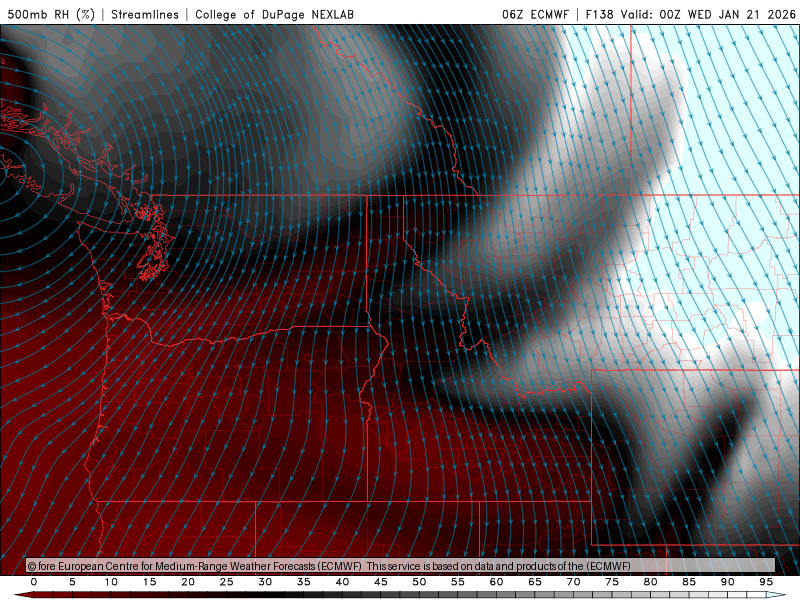
Task: Click the "75" value on the color scale
Action: point(612,582)
